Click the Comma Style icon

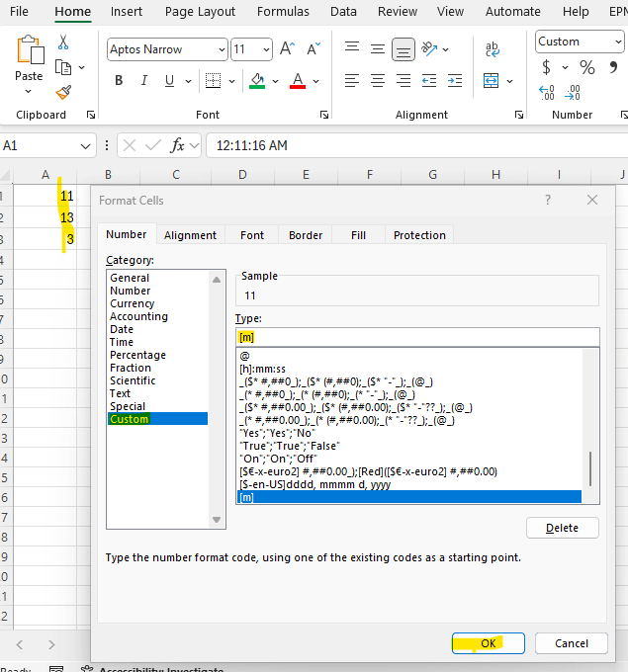[x=613, y=67]
